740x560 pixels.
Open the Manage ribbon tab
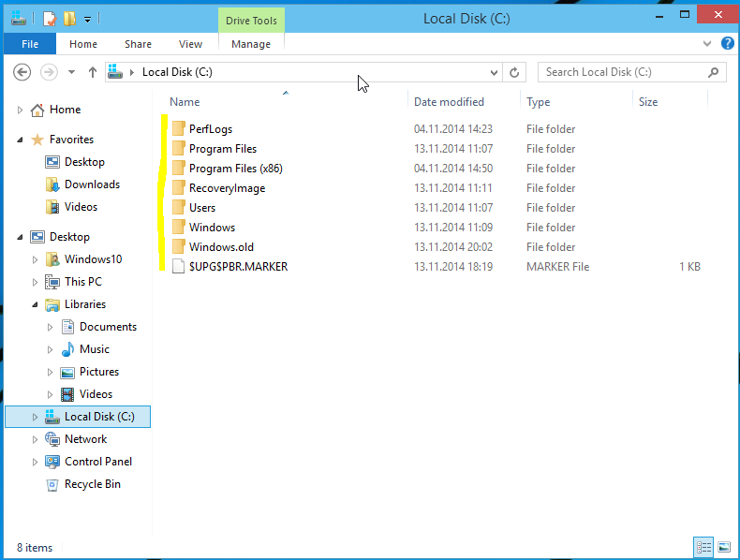pos(251,44)
